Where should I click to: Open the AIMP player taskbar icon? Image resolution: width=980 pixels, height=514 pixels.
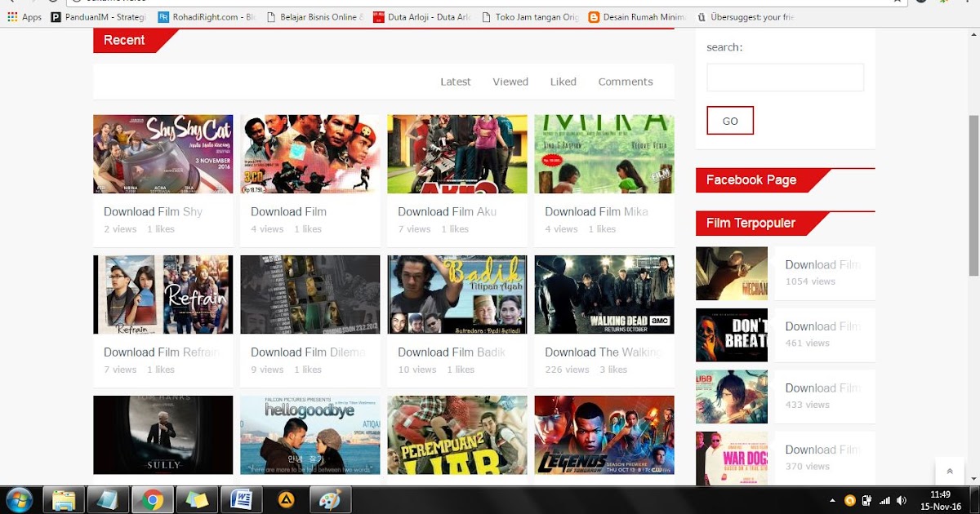286,499
